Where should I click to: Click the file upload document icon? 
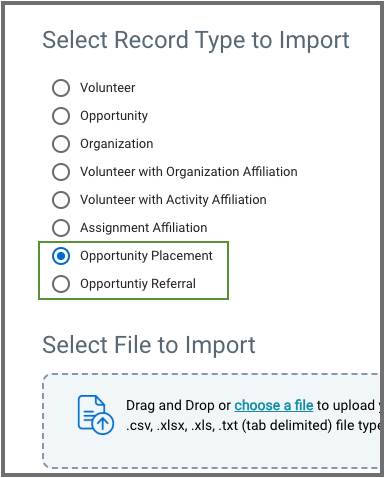click(x=96, y=415)
